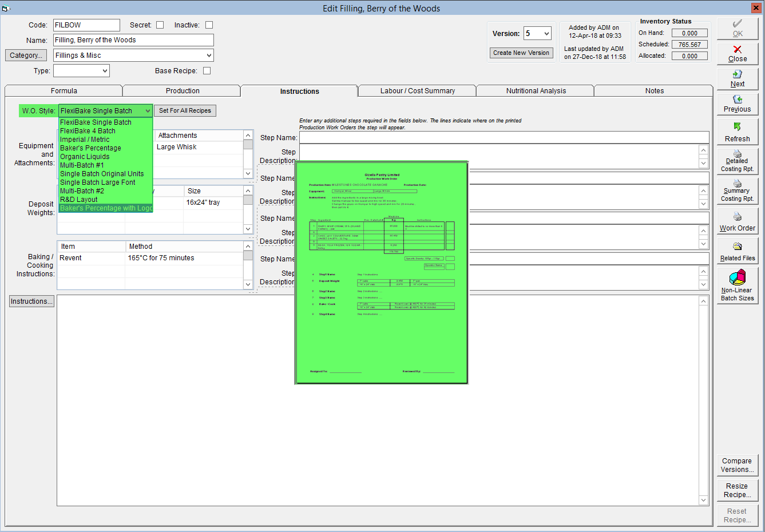Image resolution: width=765 pixels, height=532 pixels.
Task: Open Related Files
Action: pos(738,251)
